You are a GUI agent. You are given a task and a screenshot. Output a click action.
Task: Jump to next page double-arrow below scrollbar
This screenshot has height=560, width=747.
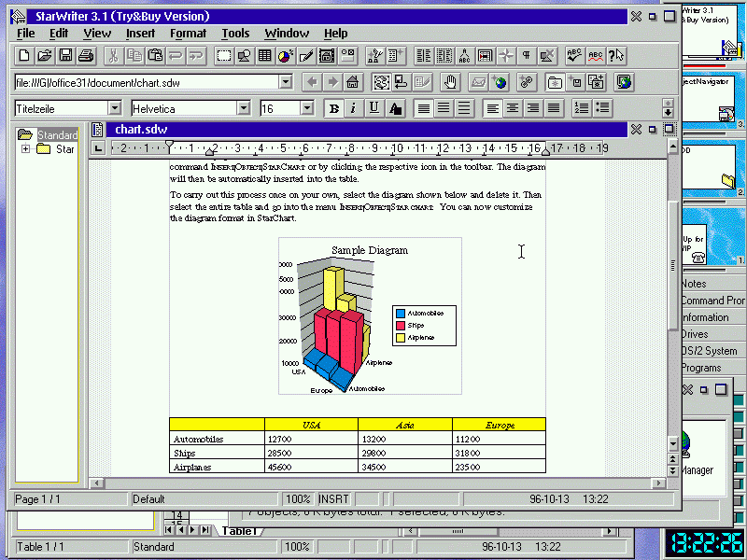(x=672, y=471)
